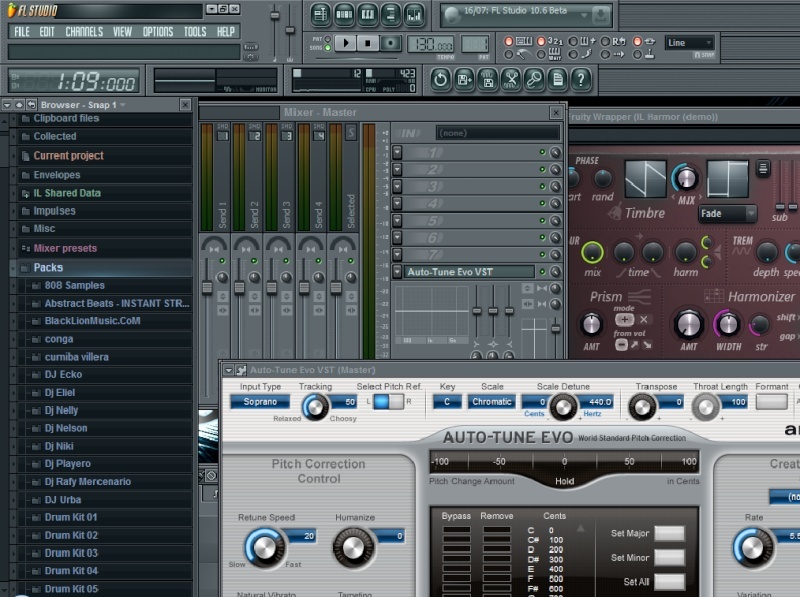Toggle the typing keyboard LED in recording panel
The image size is (800, 597).
click(x=509, y=41)
